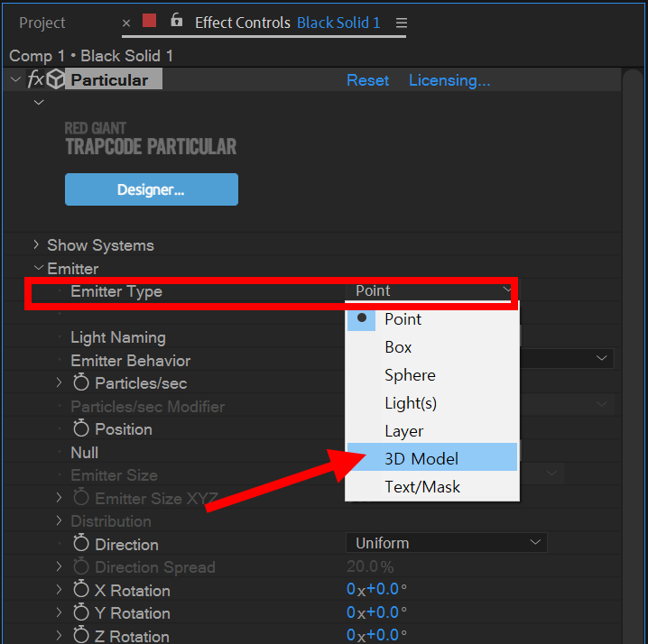Open the Emitter Behavior dropdown
Viewport: 648px width, 644px height.
[x=567, y=359]
